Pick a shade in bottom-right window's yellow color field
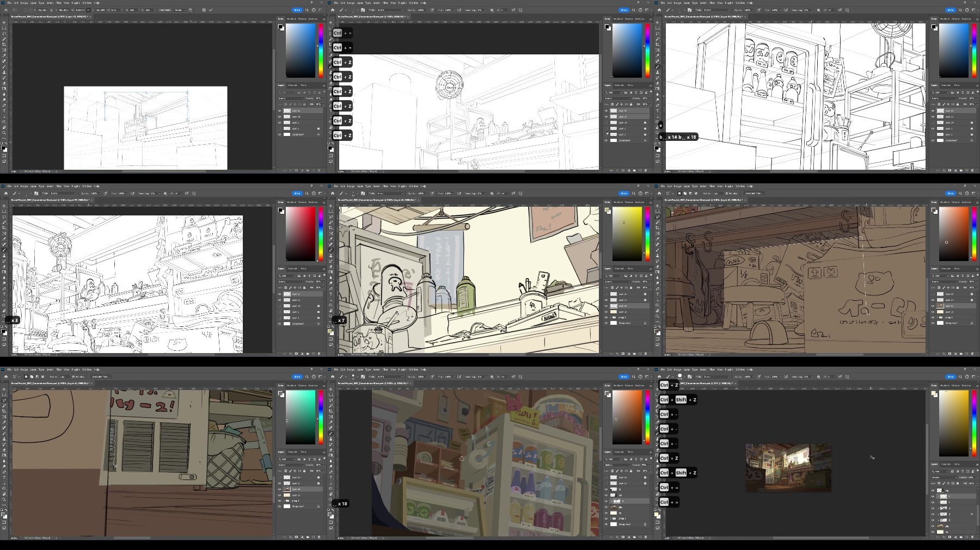This screenshot has height=550, width=980. 953,423
